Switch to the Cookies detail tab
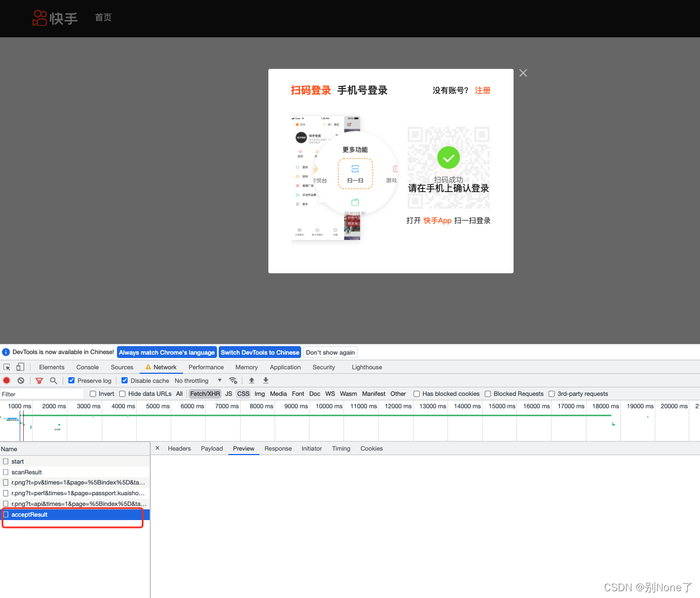 coord(372,448)
